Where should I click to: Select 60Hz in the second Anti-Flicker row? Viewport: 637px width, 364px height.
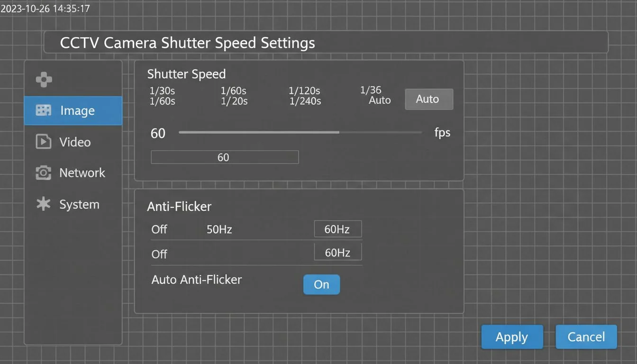click(337, 253)
